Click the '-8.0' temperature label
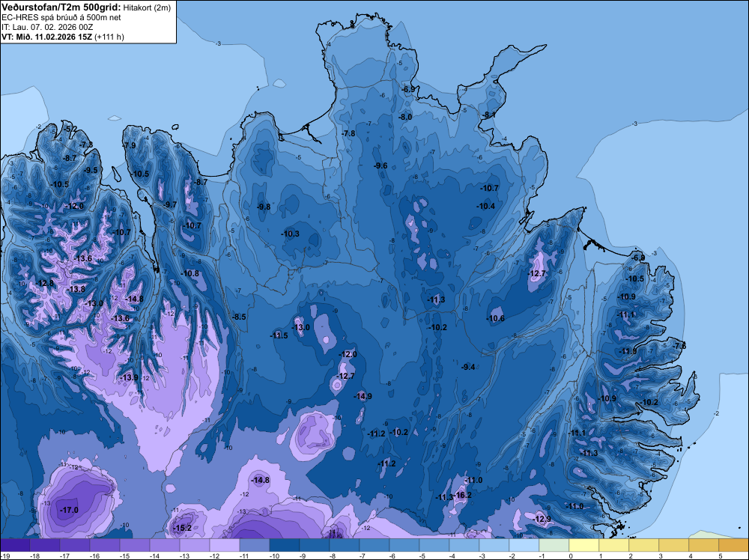This screenshot has height=560, width=749. (x=405, y=117)
